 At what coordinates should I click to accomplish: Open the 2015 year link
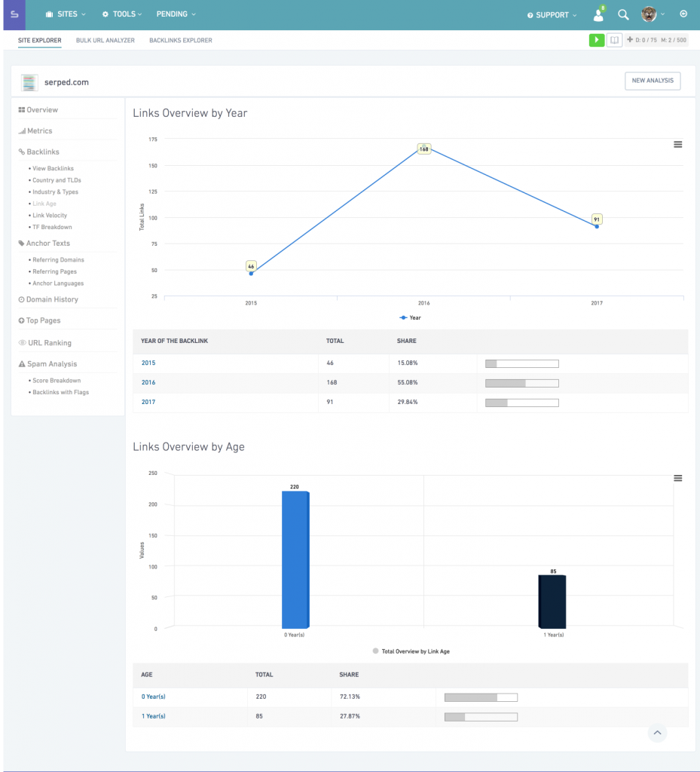(148, 363)
